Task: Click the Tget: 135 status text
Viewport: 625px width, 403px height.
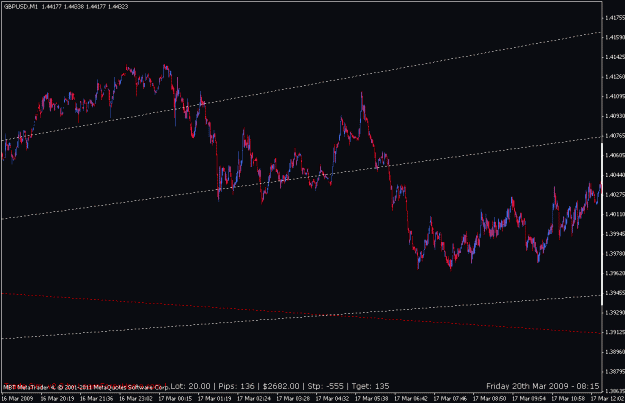Action: pyautogui.click(x=370, y=386)
